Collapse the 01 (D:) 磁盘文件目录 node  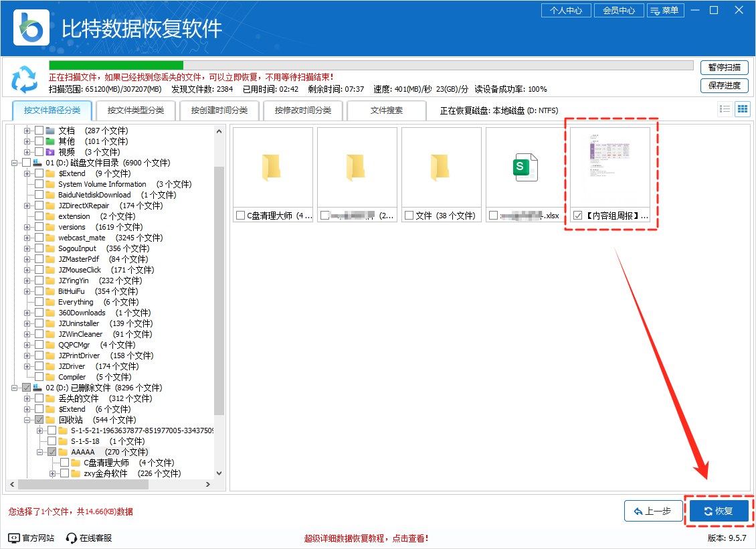pyautogui.click(x=15, y=163)
